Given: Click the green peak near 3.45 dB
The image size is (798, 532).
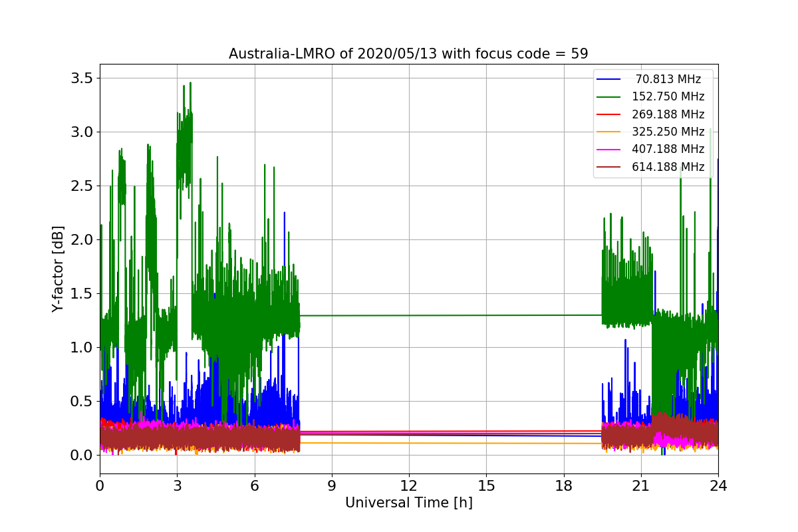Looking at the screenshot, I should pyautogui.click(x=190, y=85).
